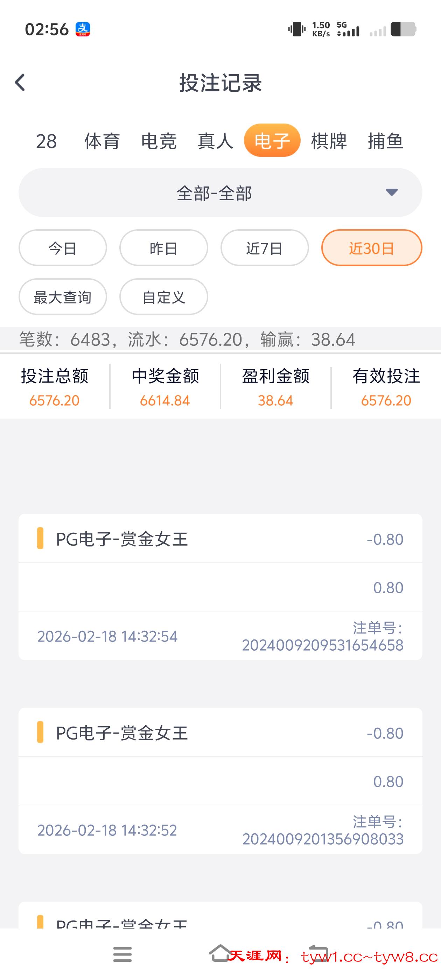
Task: Open the first 赏金女王 bet record
Action: click(x=220, y=587)
